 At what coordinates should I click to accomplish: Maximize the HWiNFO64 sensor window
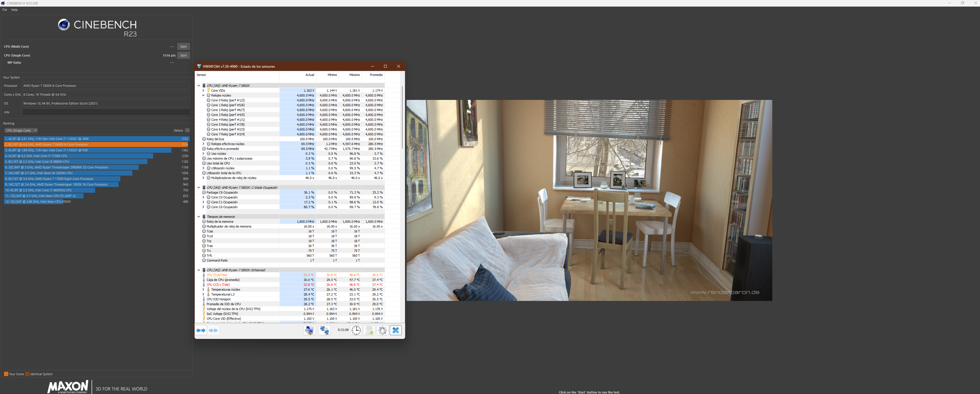point(385,66)
